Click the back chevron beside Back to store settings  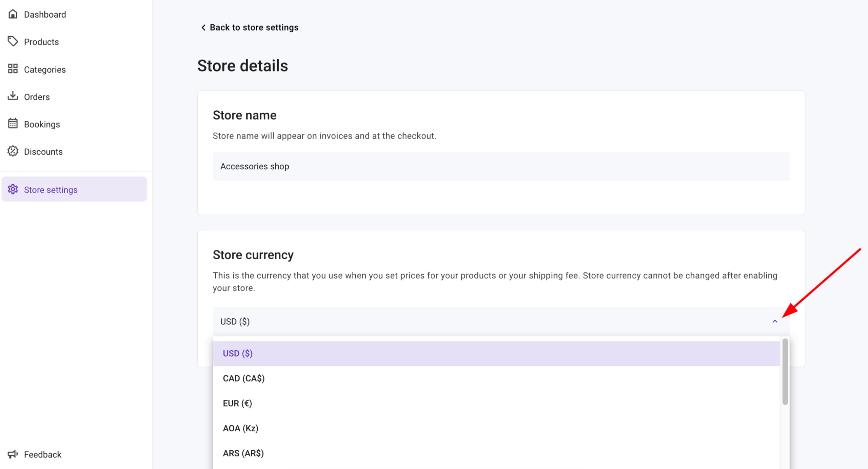tap(203, 27)
